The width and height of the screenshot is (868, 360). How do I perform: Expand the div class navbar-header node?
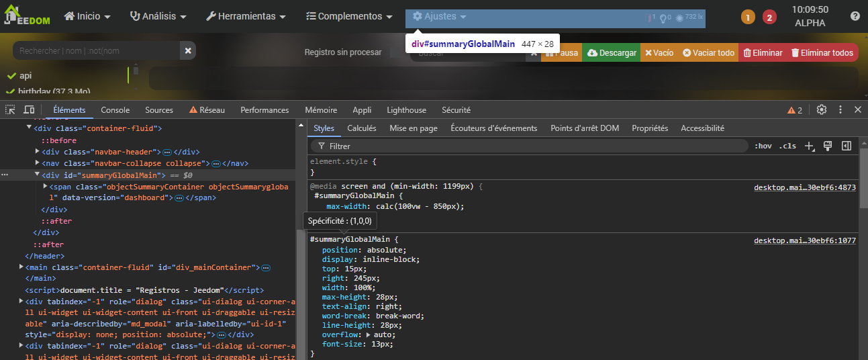click(38, 152)
